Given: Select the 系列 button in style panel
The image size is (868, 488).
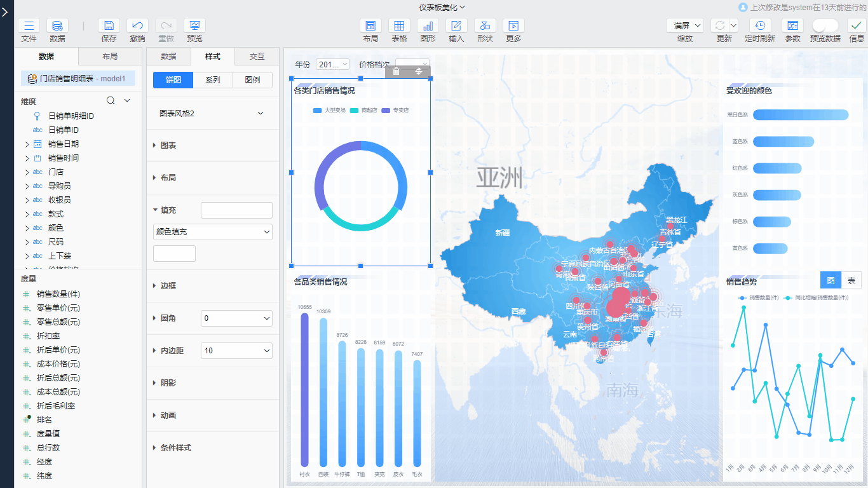Looking at the screenshot, I should tap(212, 80).
